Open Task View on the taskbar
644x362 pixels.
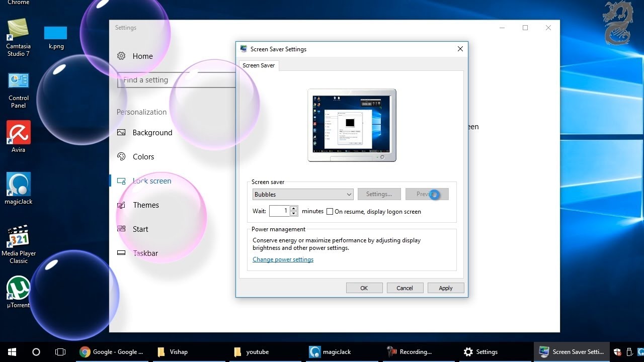[60, 352]
